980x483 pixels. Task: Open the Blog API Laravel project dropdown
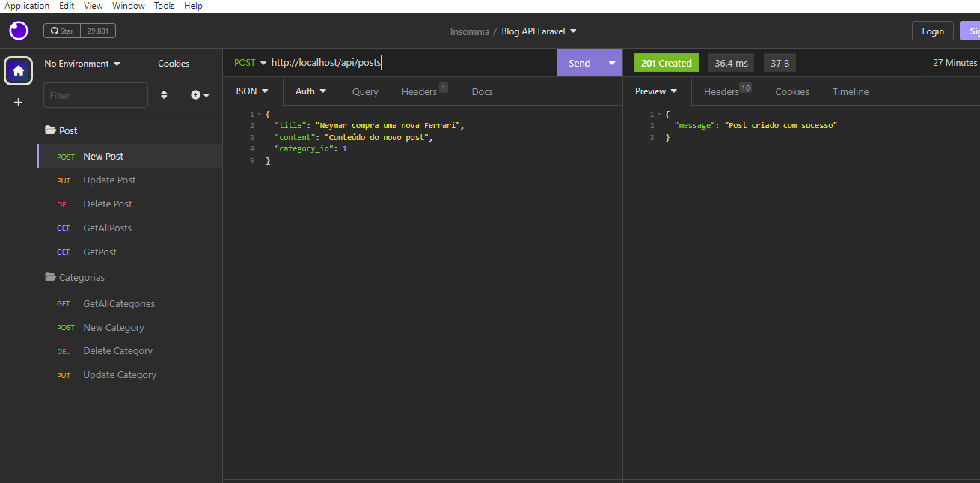pyautogui.click(x=539, y=31)
